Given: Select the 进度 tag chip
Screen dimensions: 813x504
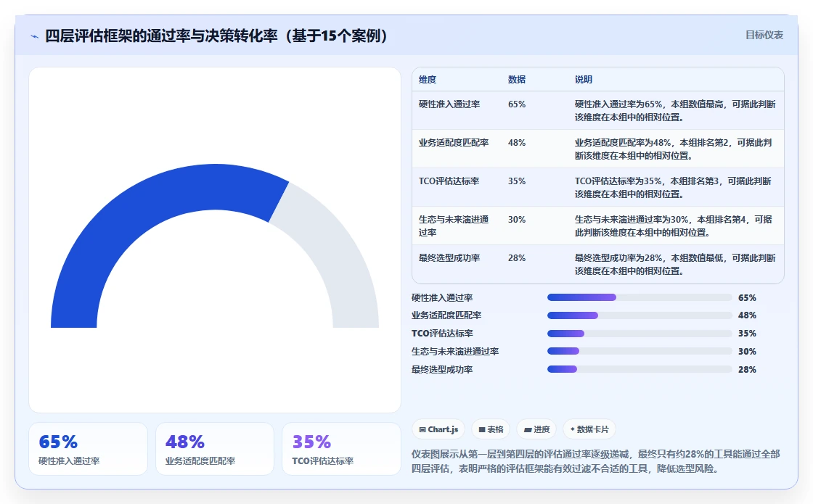Looking at the screenshot, I should tap(536, 429).
